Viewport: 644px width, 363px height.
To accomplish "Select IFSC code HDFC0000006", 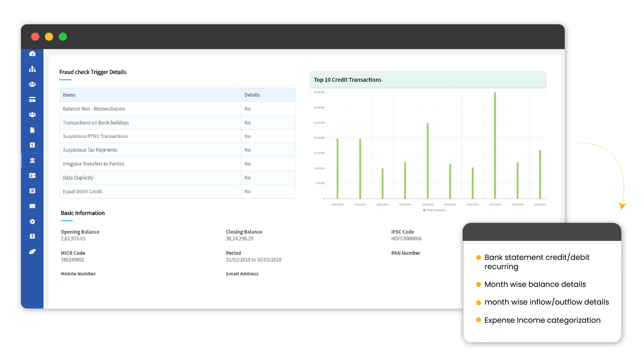I will [x=407, y=239].
